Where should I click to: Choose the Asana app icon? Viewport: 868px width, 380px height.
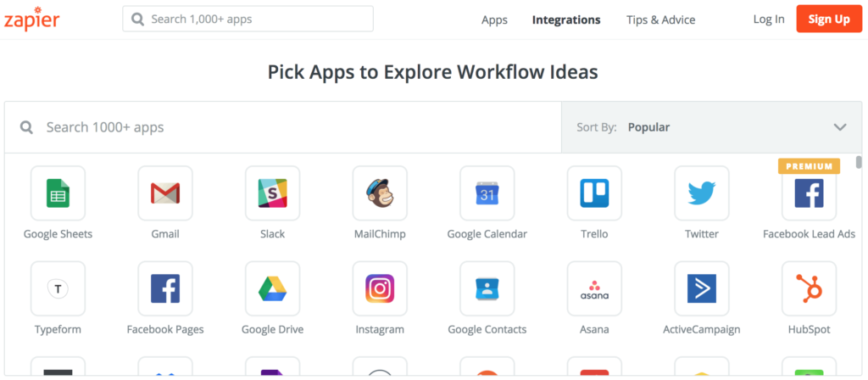pos(594,288)
